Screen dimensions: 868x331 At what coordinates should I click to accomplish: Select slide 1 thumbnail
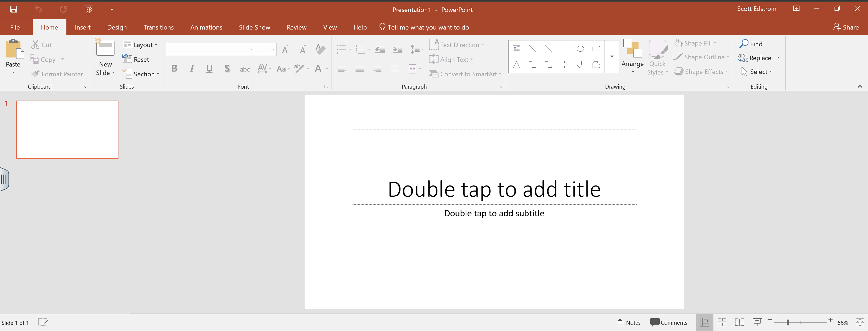pyautogui.click(x=67, y=130)
